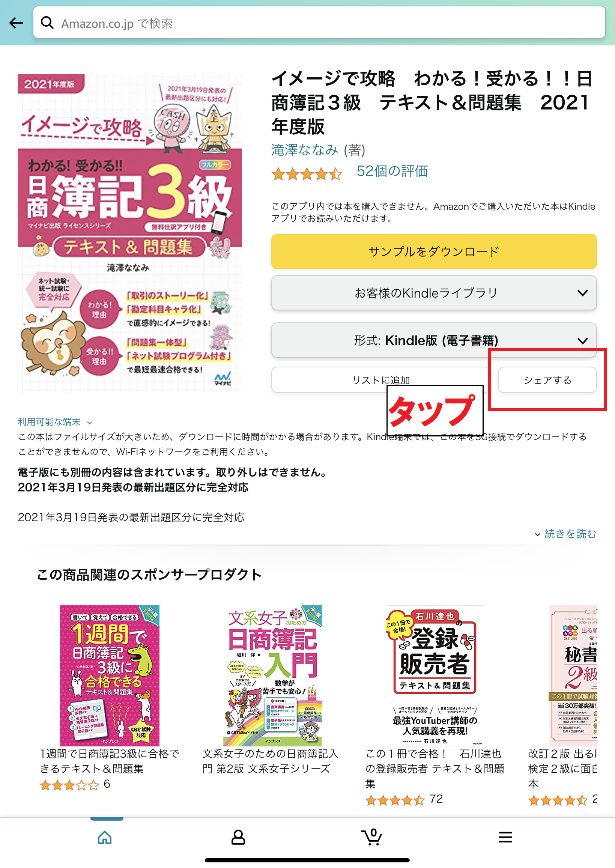Tap サンプルをダウンロード button
This screenshot has height=868, width=615.
pos(434,251)
